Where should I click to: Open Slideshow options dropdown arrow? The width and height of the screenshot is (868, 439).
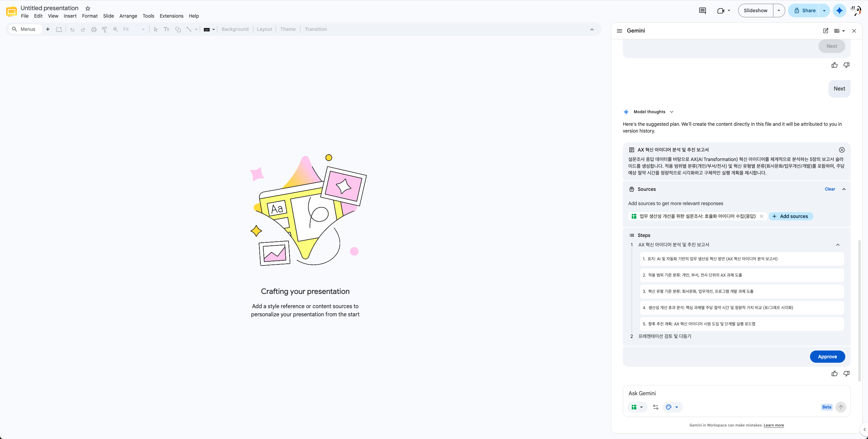tap(779, 11)
